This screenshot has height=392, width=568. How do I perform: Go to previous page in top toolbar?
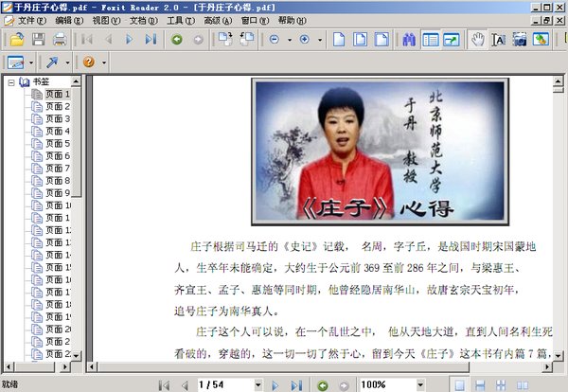point(108,39)
